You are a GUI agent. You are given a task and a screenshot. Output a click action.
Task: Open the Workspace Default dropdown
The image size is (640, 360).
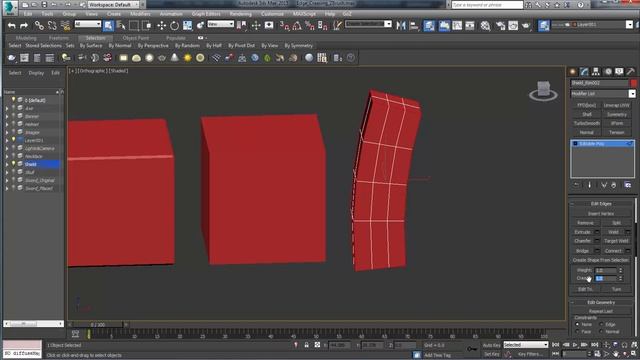pos(113,5)
